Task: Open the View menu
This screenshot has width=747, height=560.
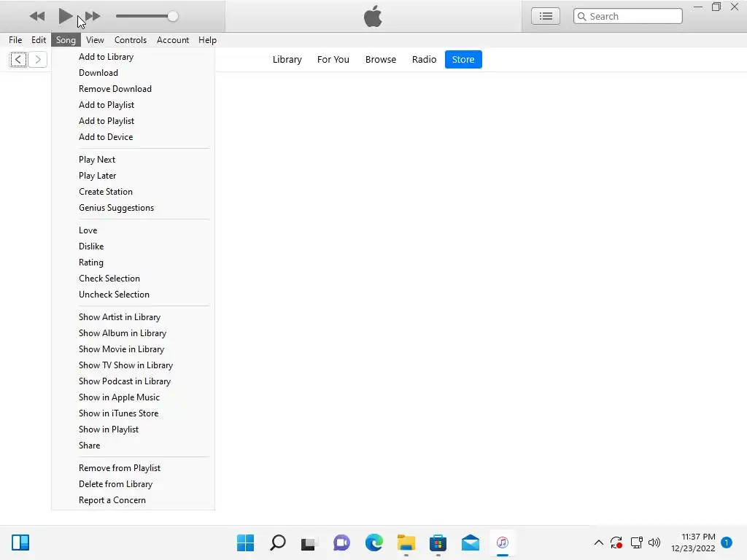Action: (x=95, y=40)
